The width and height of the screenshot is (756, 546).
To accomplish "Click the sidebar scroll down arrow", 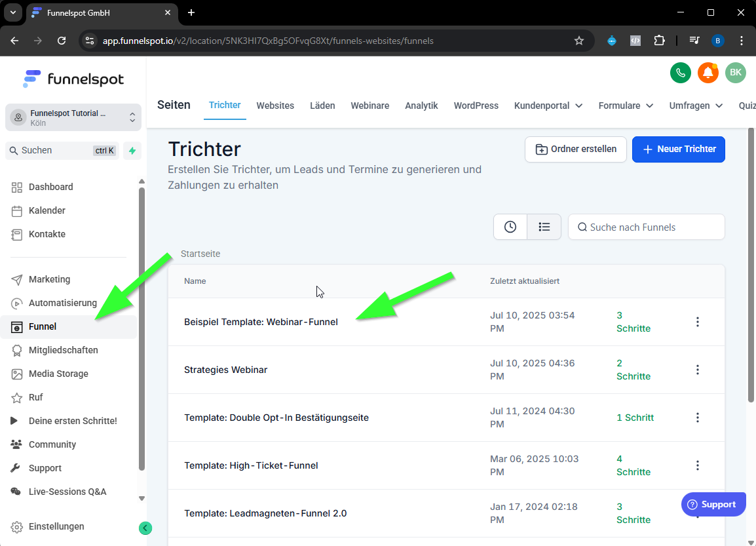I will pyautogui.click(x=142, y=499).
